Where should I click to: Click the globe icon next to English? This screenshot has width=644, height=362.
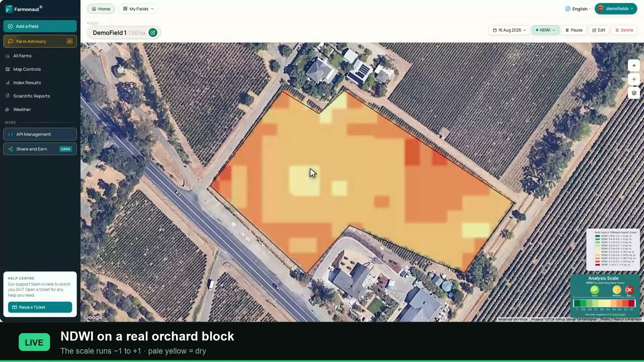568,9
